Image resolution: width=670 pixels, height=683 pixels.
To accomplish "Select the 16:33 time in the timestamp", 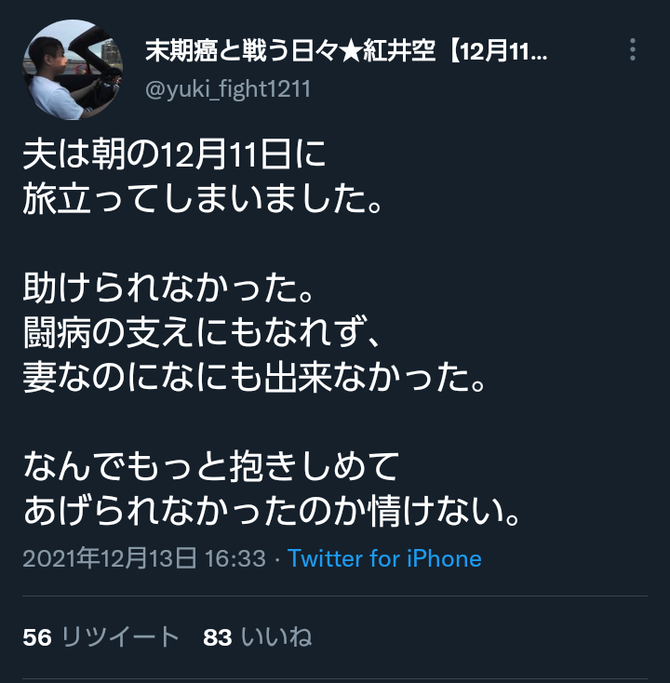I will click(x=235, y=558).
